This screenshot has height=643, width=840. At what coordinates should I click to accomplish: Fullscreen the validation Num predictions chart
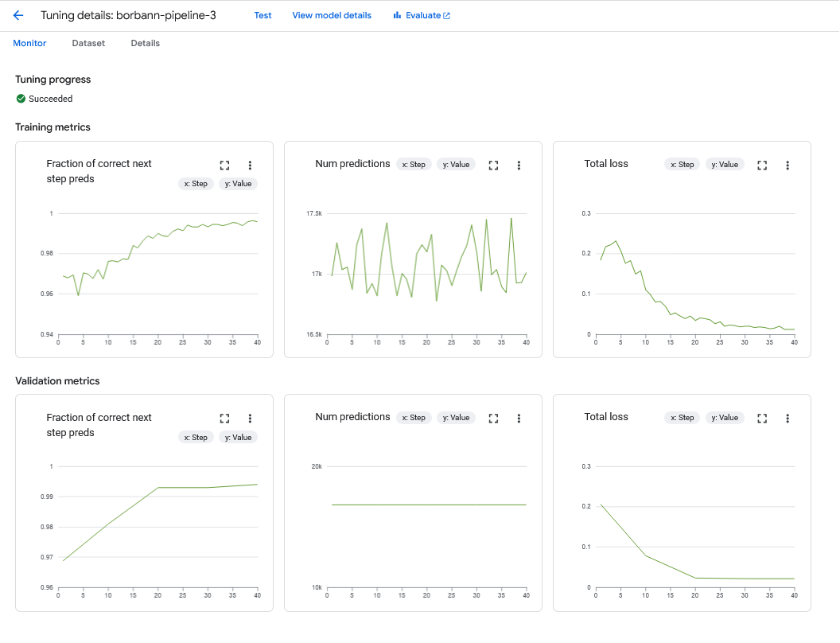pyautogui.click(x=493, y=418)
